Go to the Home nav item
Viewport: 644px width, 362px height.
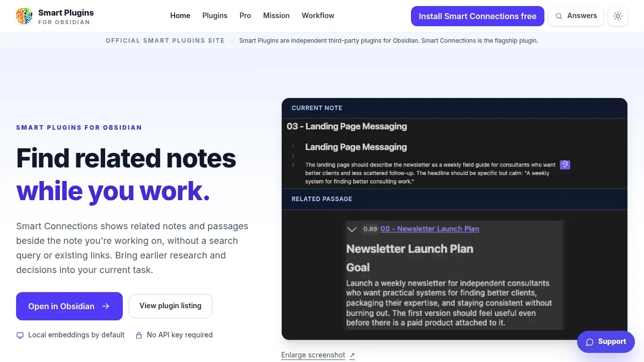pos(180,16)
